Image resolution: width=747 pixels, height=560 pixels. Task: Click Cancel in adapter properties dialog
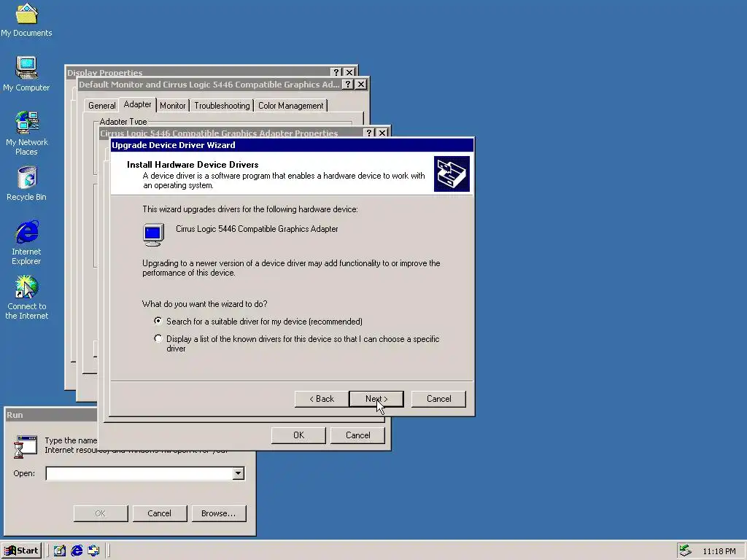click(x=357, y=435)
